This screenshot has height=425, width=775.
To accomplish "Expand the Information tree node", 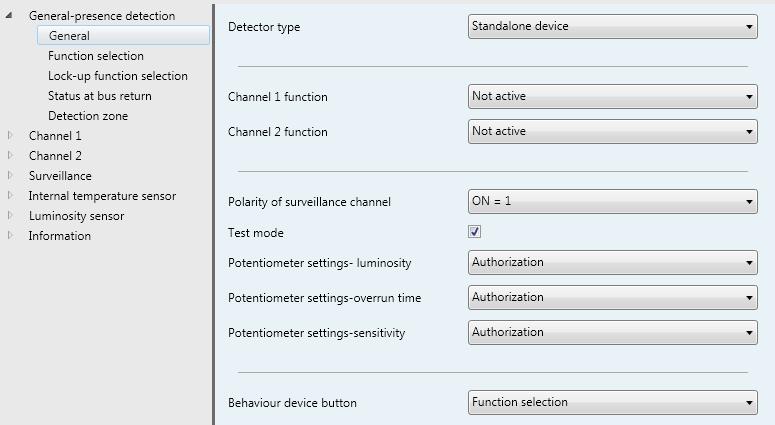I will pos(9,236).
